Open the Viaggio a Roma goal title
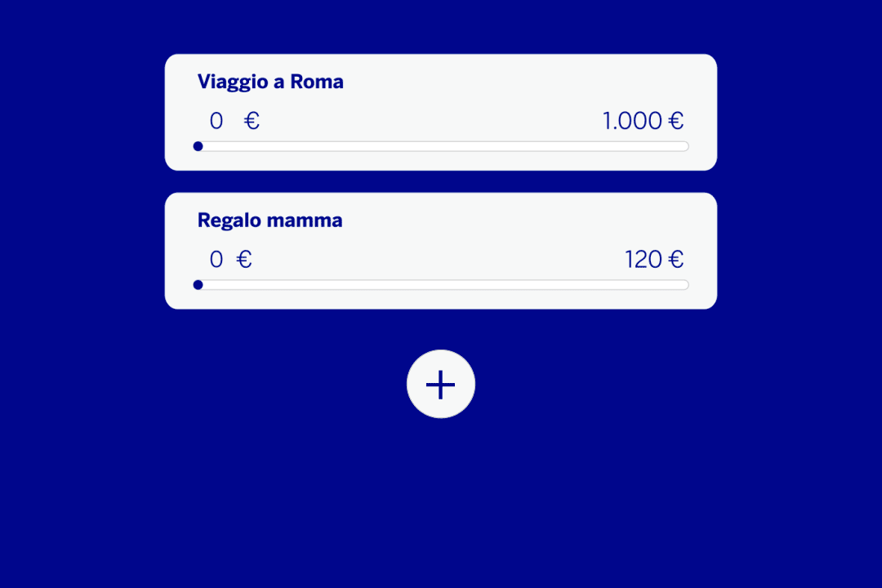This screenshot has height=588, width=882. (270, 82)
